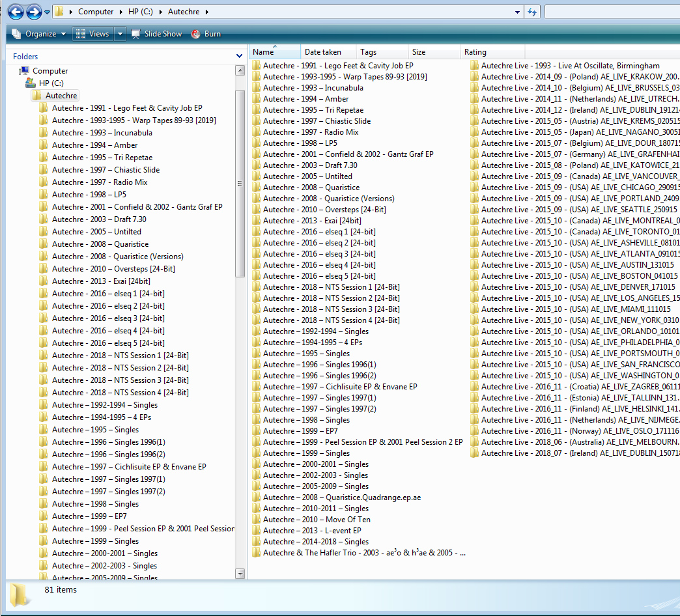The height and width of the screenshot is (616, 680).
Task: Select Oversteps [24-Bit] folder icon in file list
Action: (x=256, y=210)
